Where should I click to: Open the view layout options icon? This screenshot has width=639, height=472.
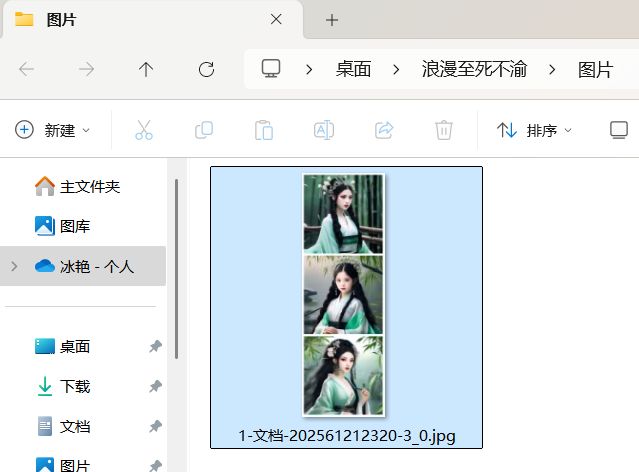tap(619, 130)
